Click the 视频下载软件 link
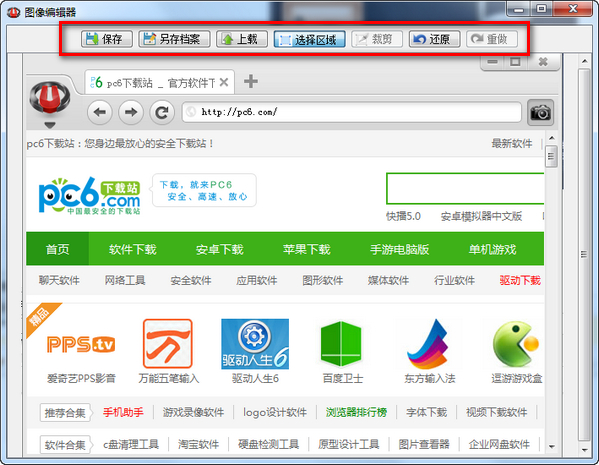This screenshot has width=599, height=465. pyautogui.click(x=496, y=412)
